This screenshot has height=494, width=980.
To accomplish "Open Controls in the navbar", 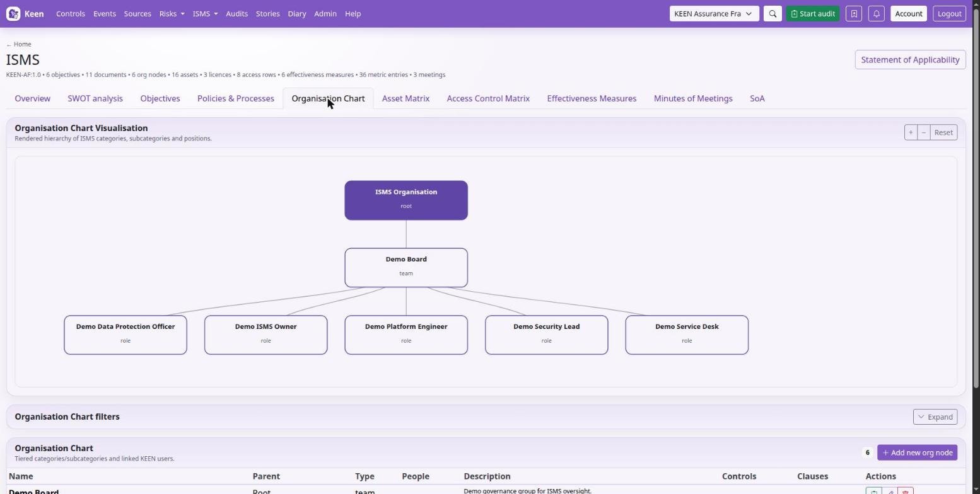I will coord(71,14).
